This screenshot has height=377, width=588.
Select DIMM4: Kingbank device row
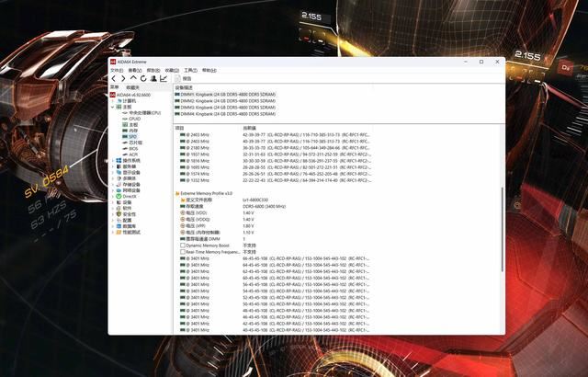225,114
